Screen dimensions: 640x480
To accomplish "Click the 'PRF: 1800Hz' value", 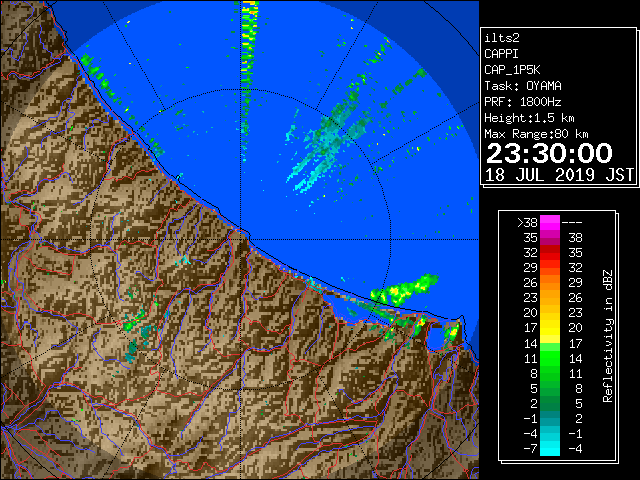I will (x=523, y=102).
